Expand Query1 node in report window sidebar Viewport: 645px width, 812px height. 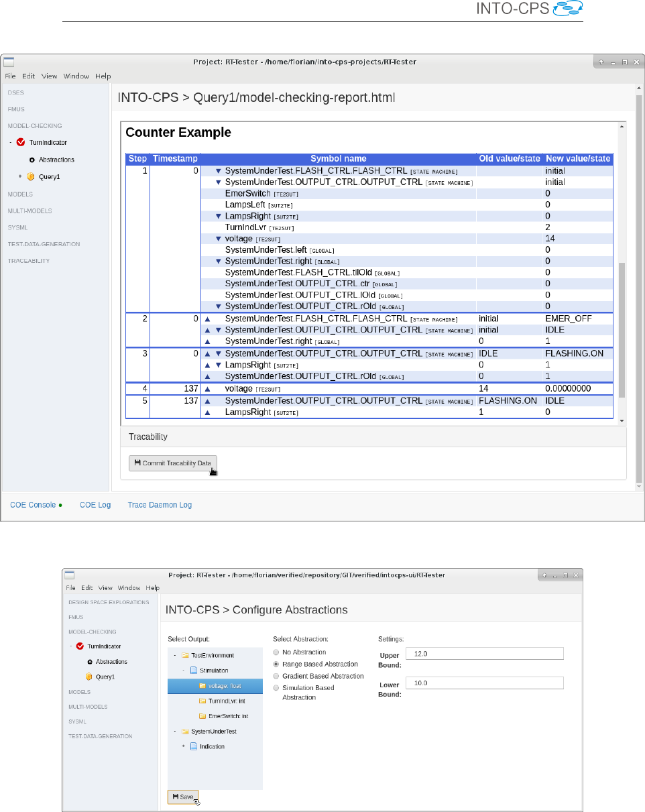pos(20,177)
